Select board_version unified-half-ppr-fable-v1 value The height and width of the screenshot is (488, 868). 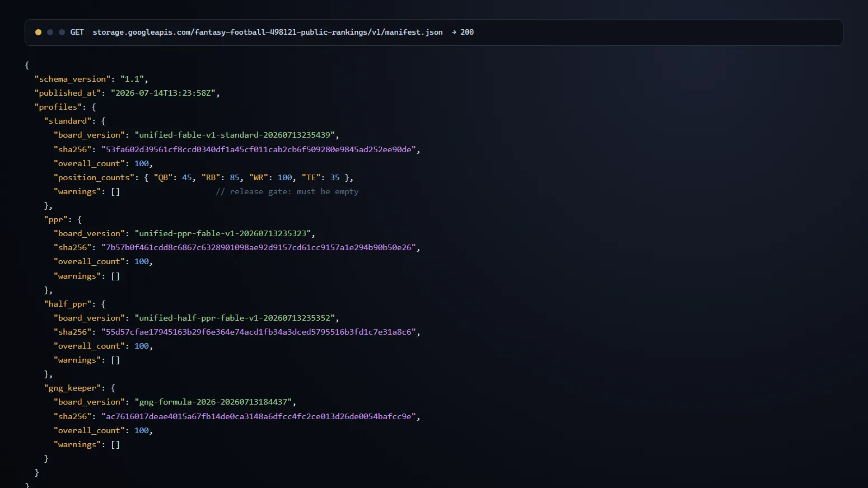click(235, 318)
